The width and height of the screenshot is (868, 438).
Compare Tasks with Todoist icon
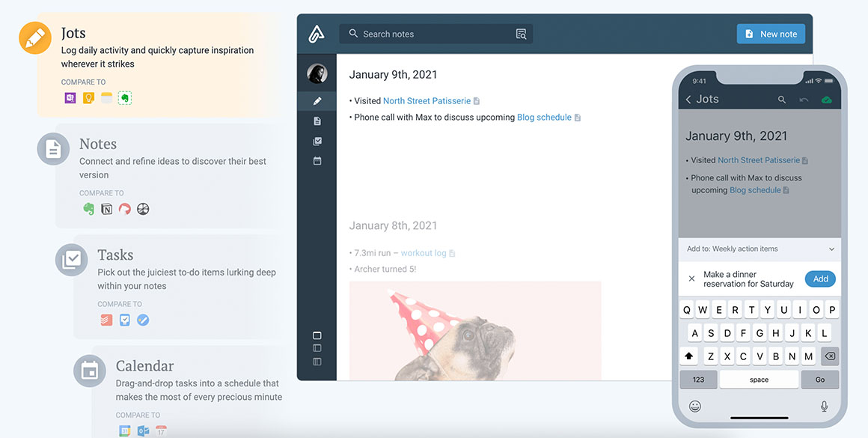107,320
